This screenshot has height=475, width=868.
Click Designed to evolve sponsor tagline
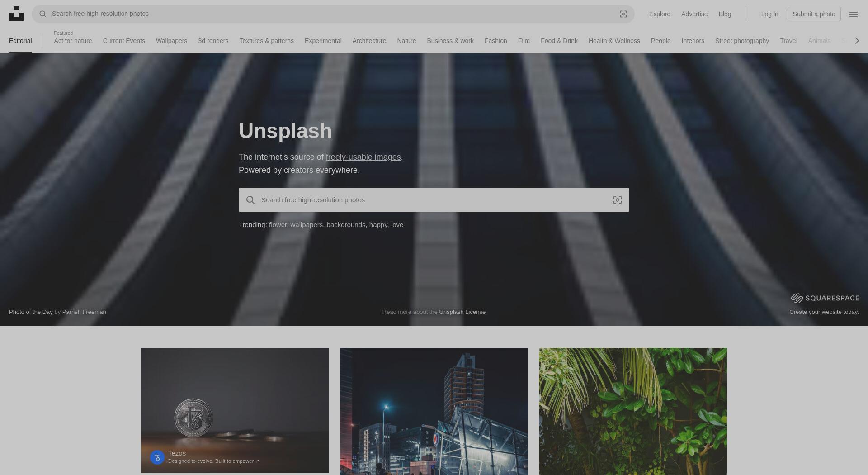click(x=214, y=461)
